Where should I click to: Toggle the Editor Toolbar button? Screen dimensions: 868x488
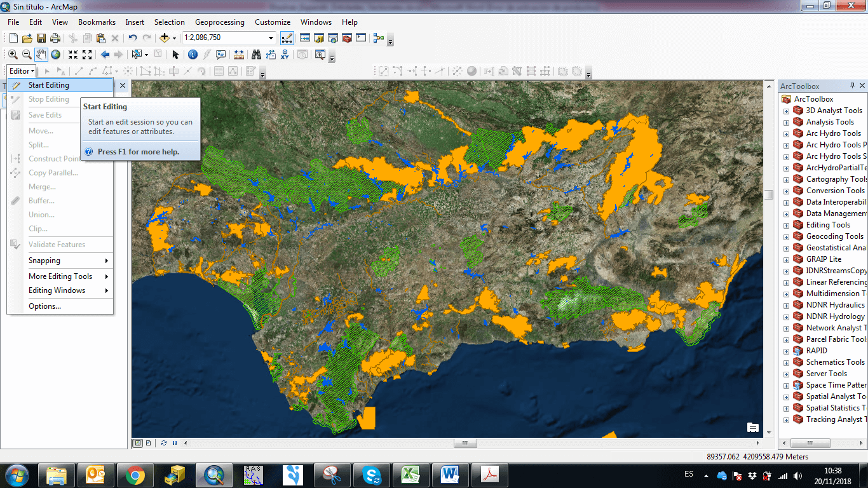coord(287,38)
